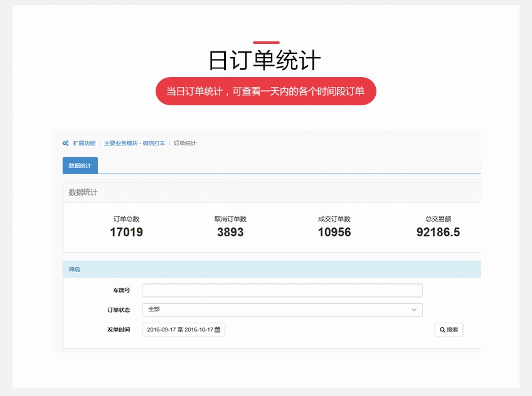Open the 扩展功能 breadcrumb link
532x396 pixels.
point(84,143)
